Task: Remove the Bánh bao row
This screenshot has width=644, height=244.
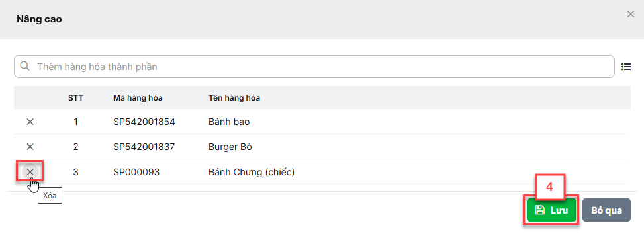Action: tap(30, 122)
